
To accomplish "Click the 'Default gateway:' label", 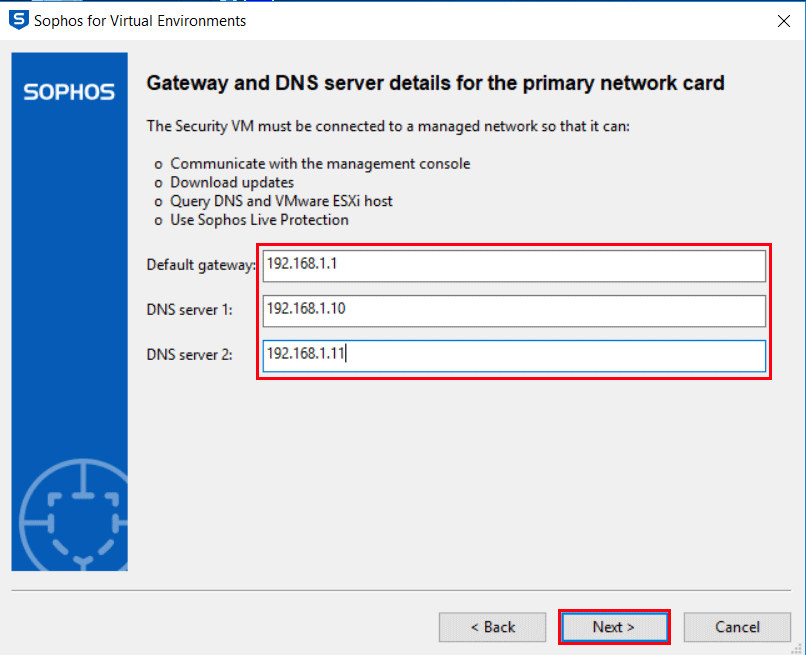I will click(x=201, y=265).
